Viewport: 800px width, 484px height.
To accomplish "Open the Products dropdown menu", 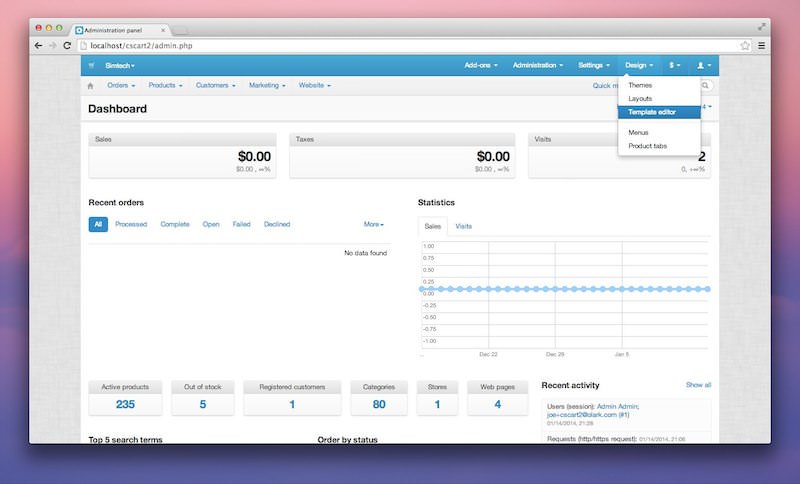I will 169,86.
